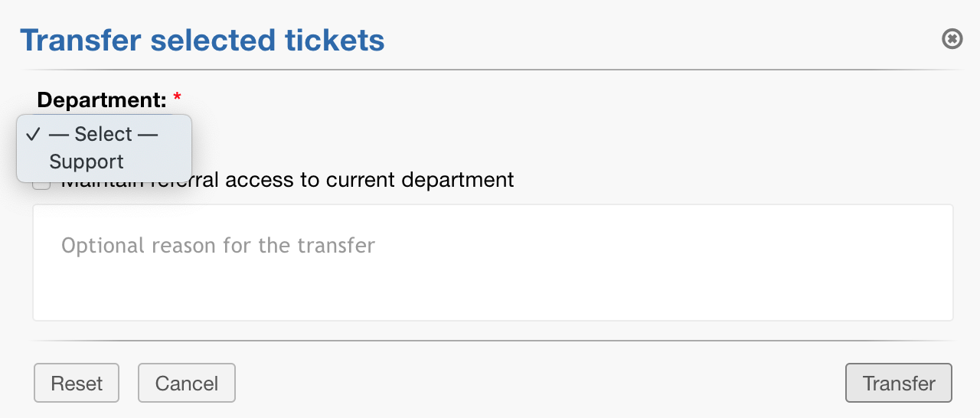Click the Department field label
Screen dimensions: 980x418
click(101, 100)
